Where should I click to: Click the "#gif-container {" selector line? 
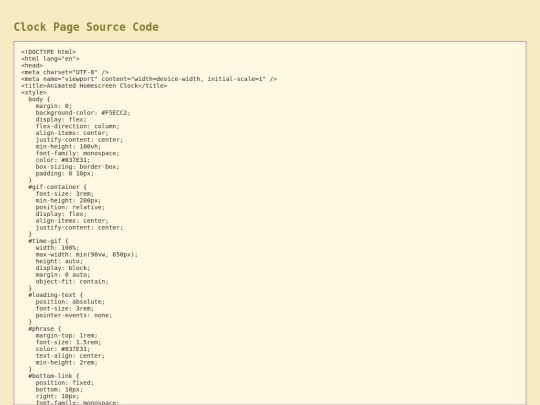pyautogui.click(x=58, y=187)
